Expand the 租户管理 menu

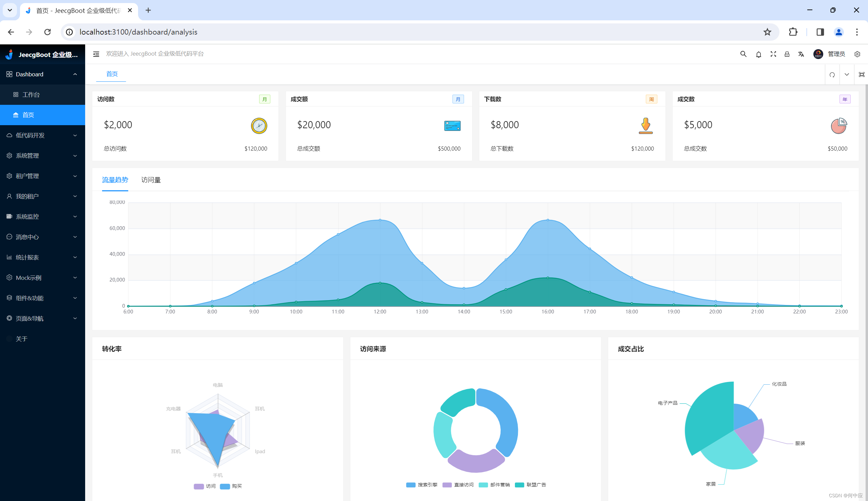[x=42, y=176]
